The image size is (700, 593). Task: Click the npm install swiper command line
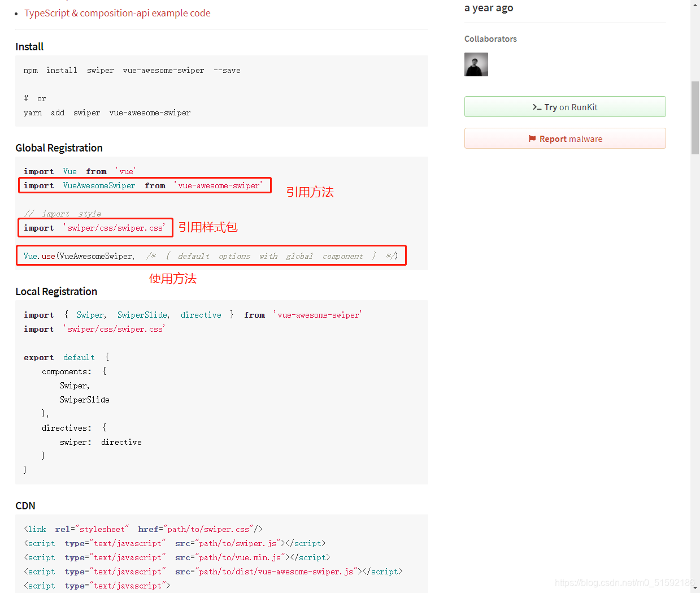tap(132, 71)
